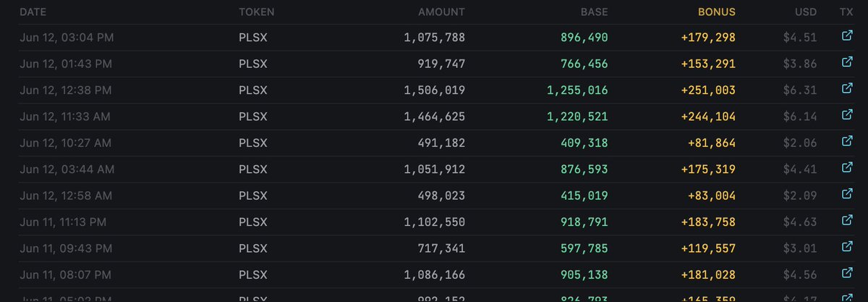Click bonus value +153,291
This screenshot has width=868, height=302.
point(709,64)
